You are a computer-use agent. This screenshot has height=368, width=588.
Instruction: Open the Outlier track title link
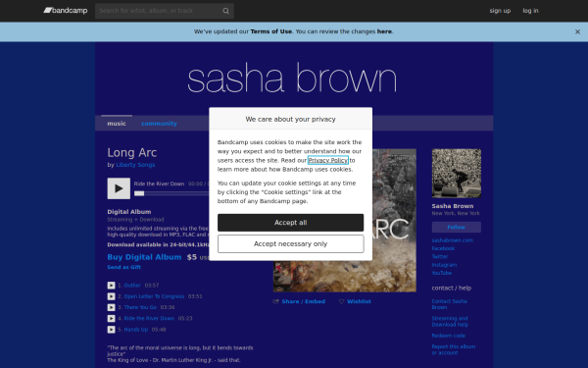[132, 286]
